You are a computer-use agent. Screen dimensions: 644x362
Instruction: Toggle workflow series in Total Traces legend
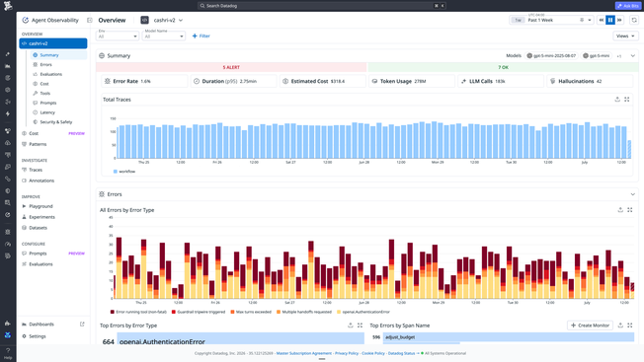click(x=124, y=172)
